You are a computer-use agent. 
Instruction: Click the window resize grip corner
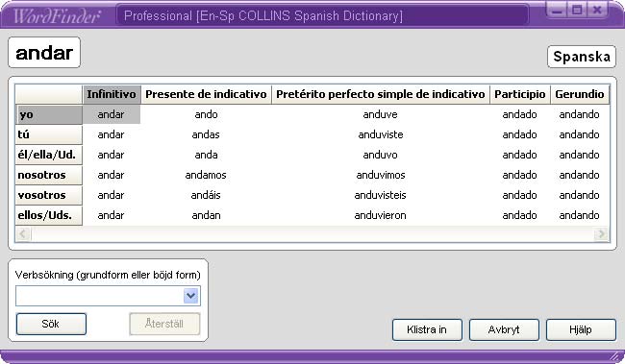point(616,355)
